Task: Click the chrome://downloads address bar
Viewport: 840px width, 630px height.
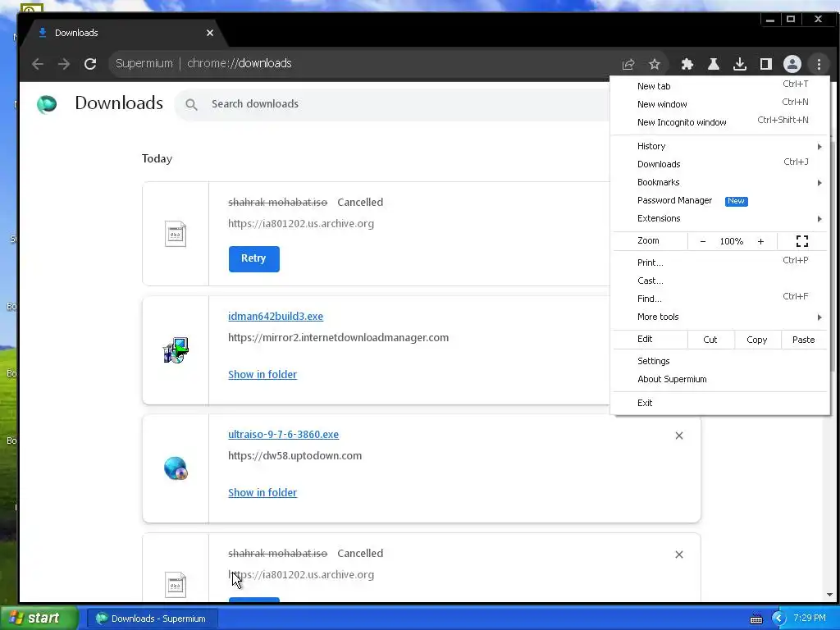Action: [x=364, y=64]
